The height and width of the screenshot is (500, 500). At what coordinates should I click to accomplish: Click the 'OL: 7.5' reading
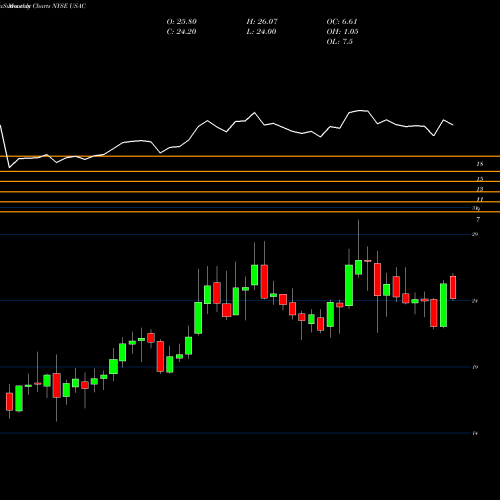coord(340,42)
